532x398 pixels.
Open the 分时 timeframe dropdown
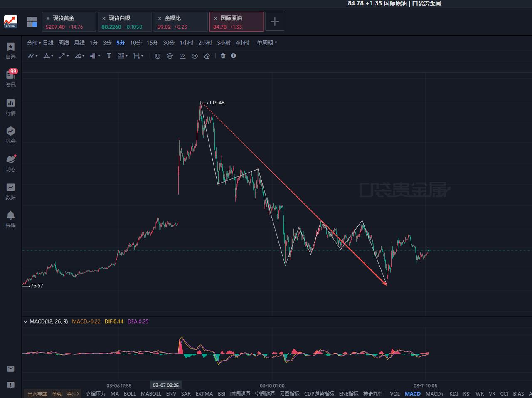coord(34,43)
